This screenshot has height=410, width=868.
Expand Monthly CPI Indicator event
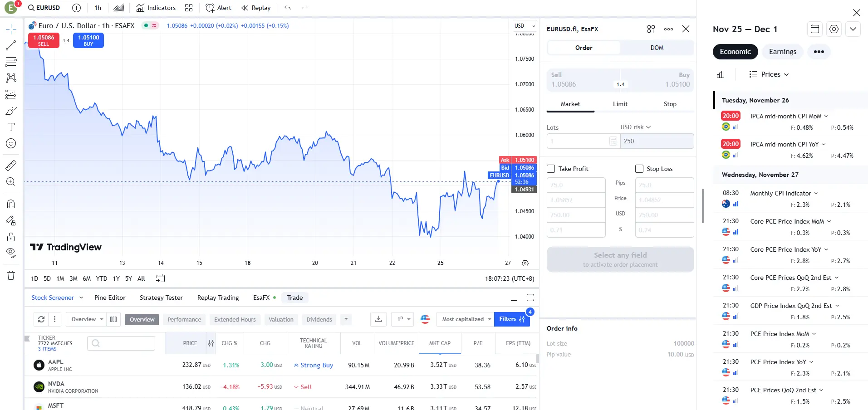(x=784, y=193)
